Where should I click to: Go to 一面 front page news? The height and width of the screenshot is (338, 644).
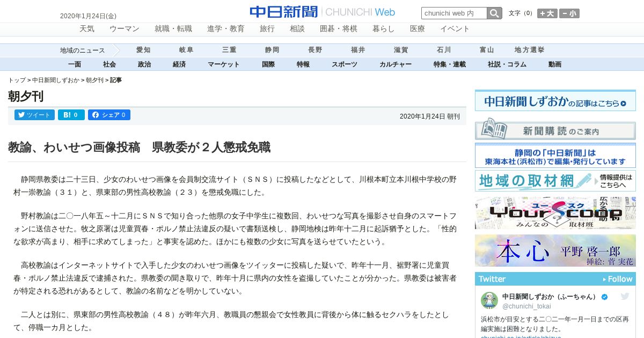[x=75, y=64]
